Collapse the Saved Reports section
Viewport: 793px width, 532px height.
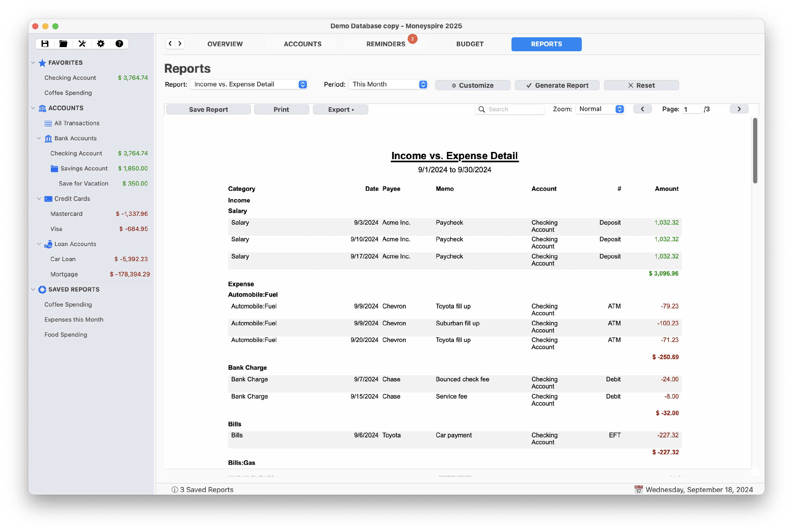click(x=33, y=289)
